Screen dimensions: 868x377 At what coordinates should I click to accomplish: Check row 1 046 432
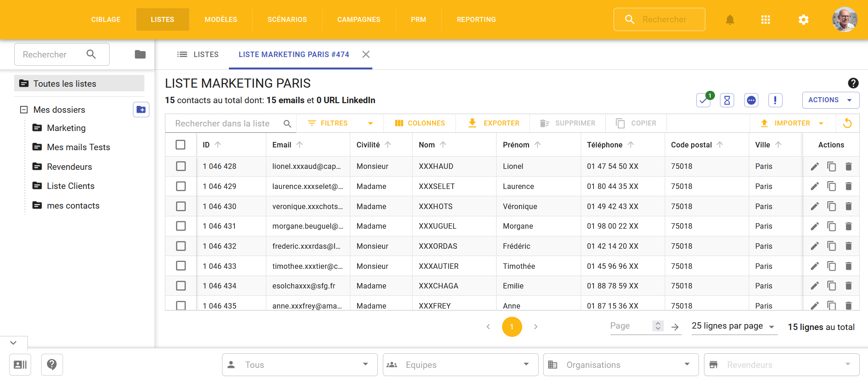(x=181, y=246)
